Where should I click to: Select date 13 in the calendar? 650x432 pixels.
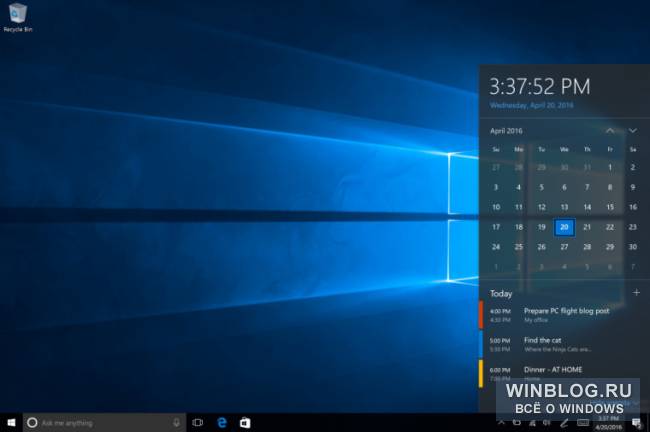564,207
